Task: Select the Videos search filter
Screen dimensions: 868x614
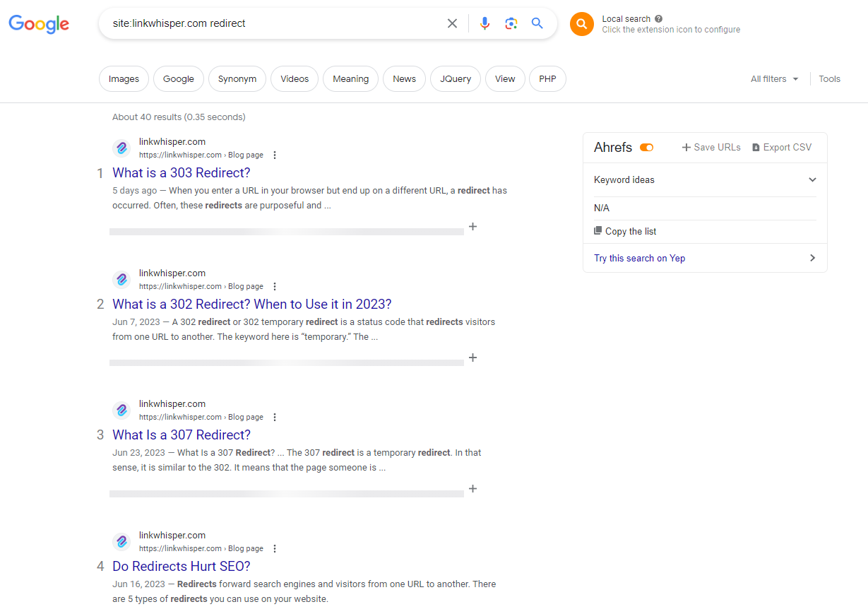Action: point(294,78)
